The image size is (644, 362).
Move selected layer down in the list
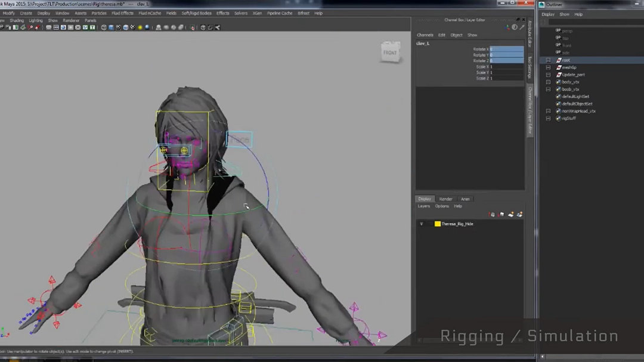[501, 215]
